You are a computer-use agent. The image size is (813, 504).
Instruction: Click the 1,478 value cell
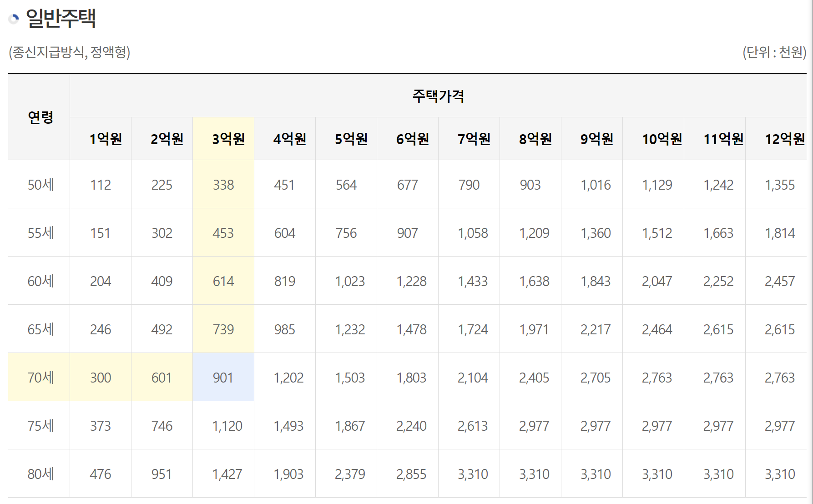(408, 329)
